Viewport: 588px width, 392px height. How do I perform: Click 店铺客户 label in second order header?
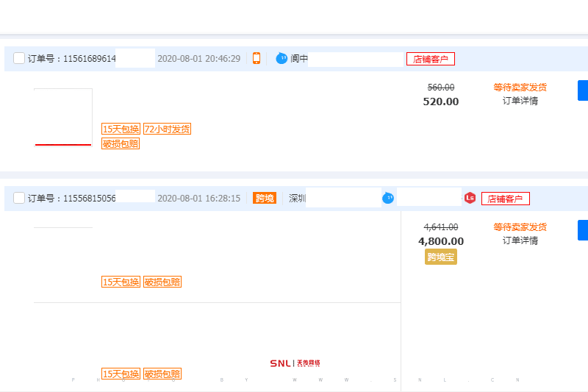(506, 199)
